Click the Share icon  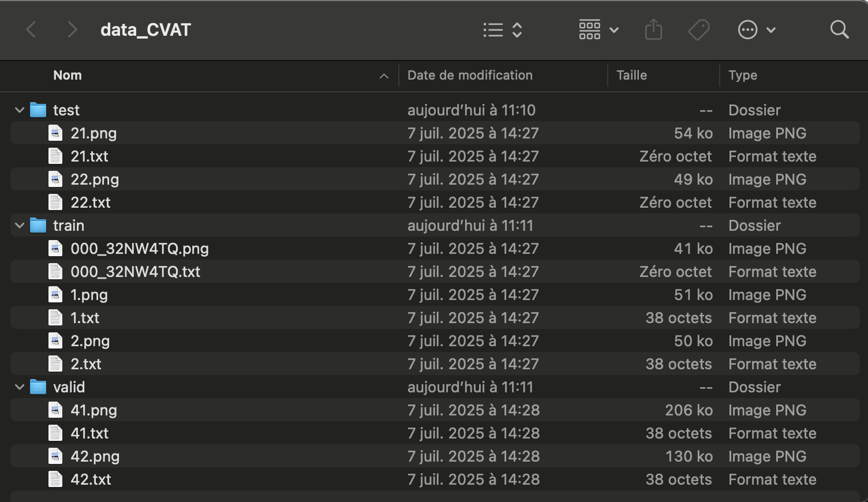653,29
